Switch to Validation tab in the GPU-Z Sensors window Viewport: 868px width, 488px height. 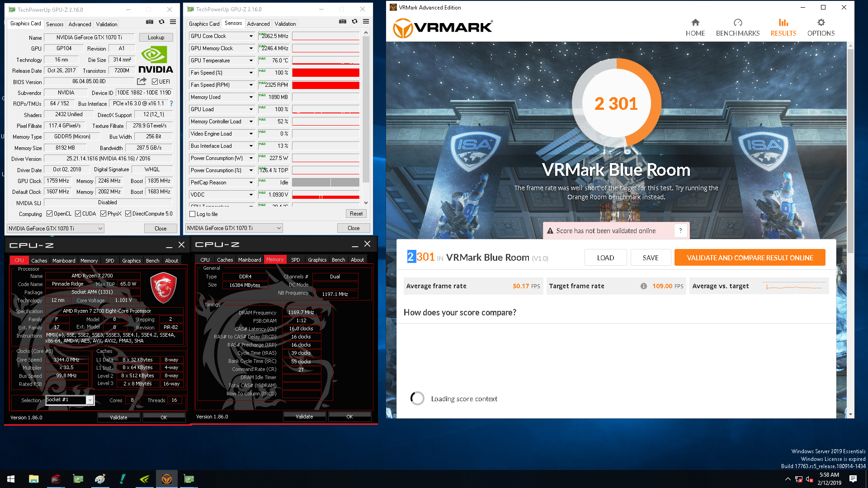[285, 24]
